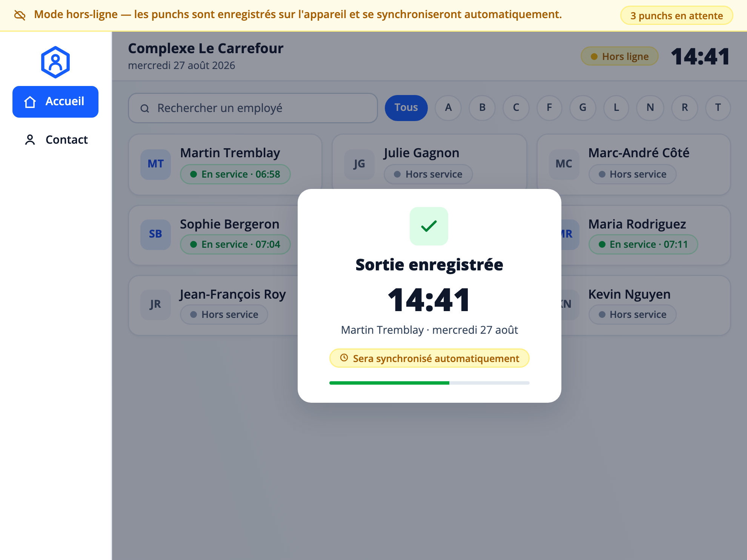
Task: Open the Contact navigation item
Action: [55, 140]
